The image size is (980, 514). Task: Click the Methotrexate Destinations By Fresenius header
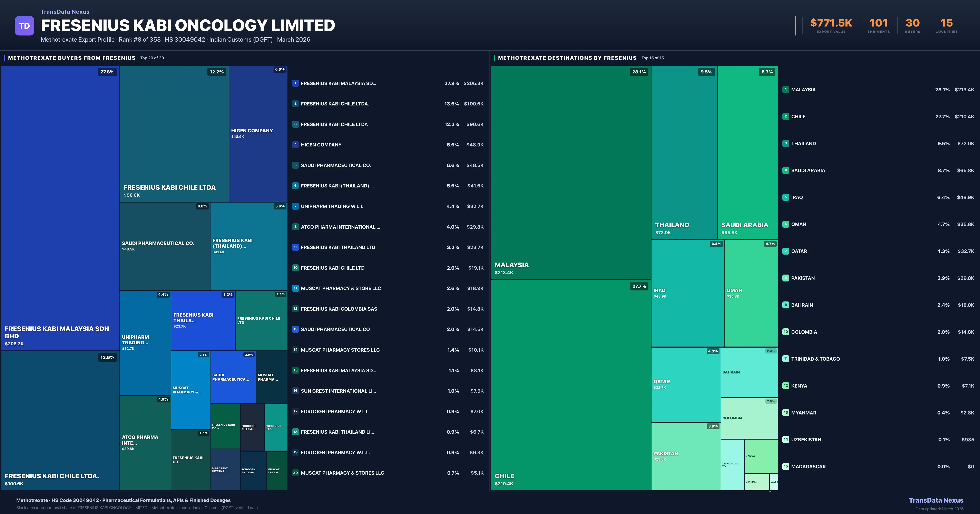(x=567, y=58)
